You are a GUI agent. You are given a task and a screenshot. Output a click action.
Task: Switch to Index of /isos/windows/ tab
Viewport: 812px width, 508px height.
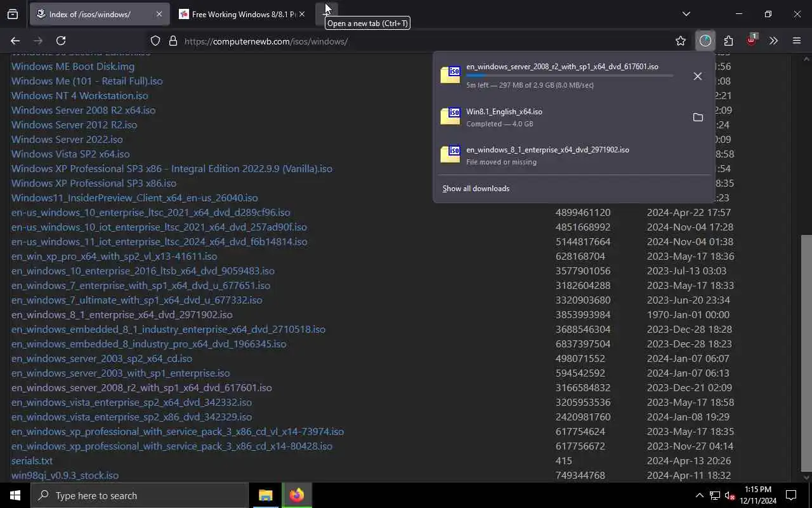click(x=99, y=14)
